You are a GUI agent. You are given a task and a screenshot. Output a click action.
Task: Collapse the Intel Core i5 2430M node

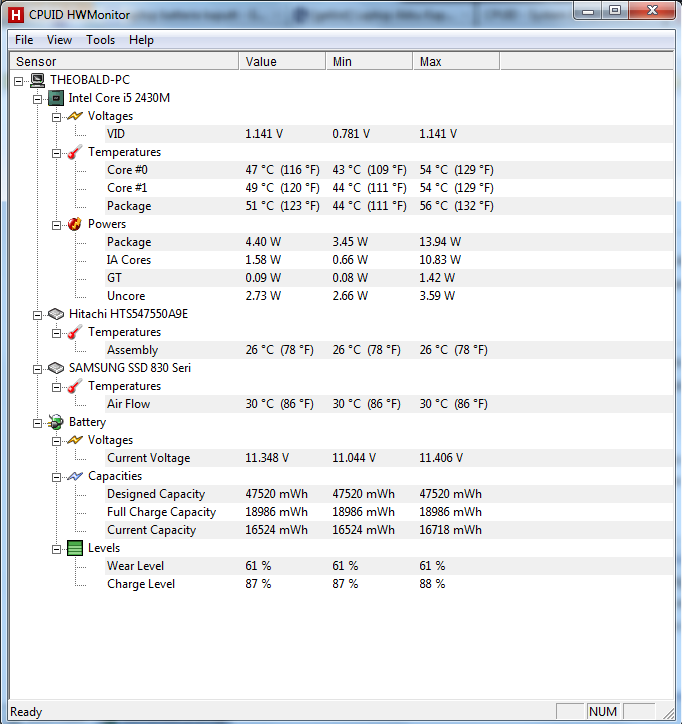(37, 100)
